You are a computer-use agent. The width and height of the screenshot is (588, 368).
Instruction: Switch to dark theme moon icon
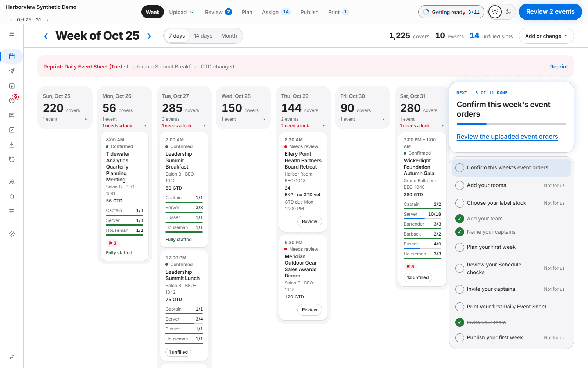(508, 12)
